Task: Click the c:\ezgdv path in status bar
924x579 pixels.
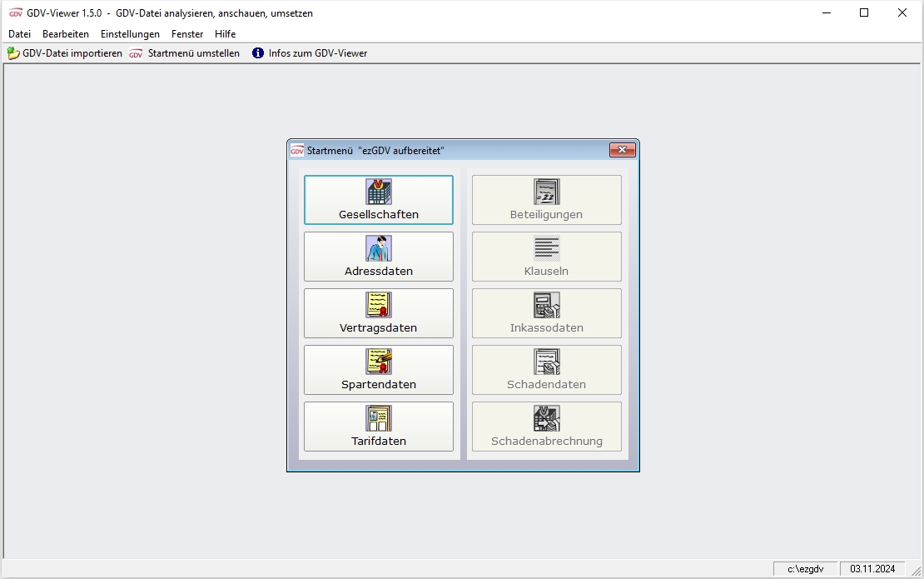Action: pos(806,569)
